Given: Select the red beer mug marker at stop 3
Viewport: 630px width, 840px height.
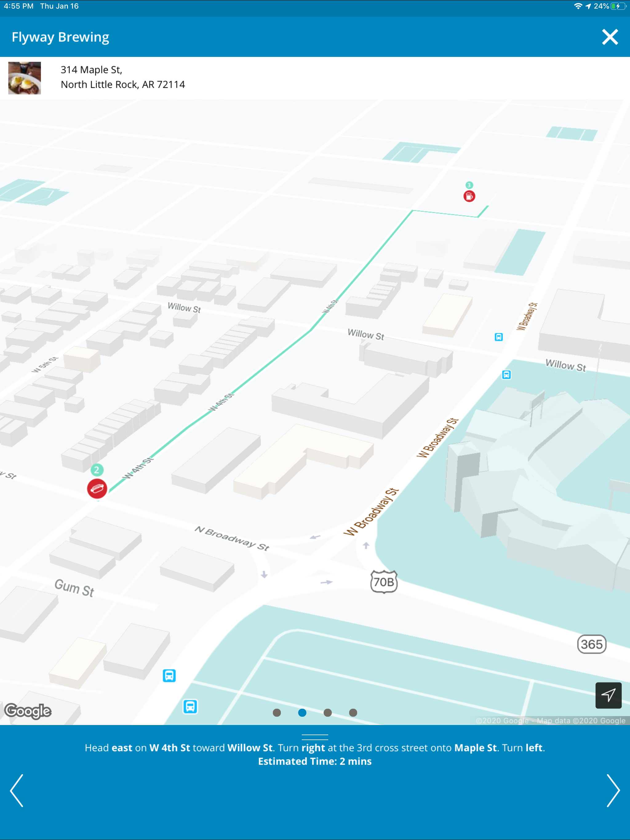Looking at the screenshot, I should click(x=469, y=196).
